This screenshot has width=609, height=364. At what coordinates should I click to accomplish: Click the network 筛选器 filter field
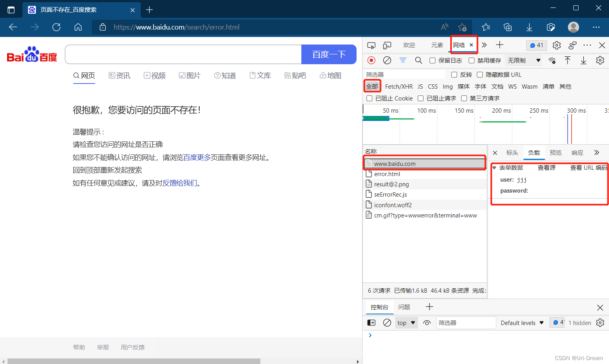[405, 74]
